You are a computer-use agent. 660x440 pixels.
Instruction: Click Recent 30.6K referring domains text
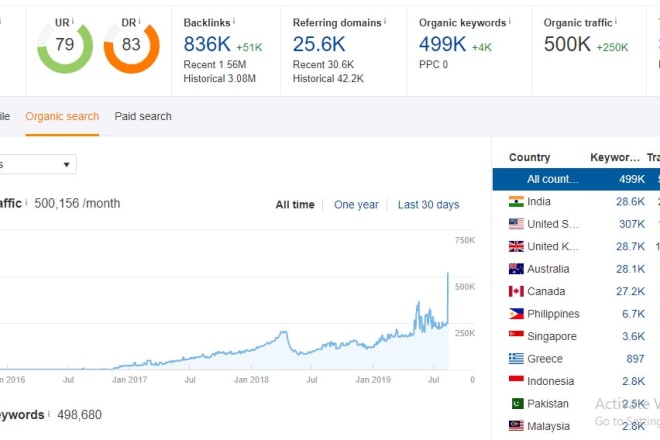pos(323,64)
